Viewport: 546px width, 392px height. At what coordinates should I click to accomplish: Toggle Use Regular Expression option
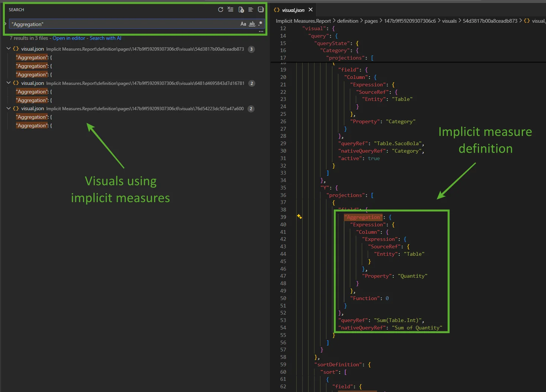click(260, 24)
